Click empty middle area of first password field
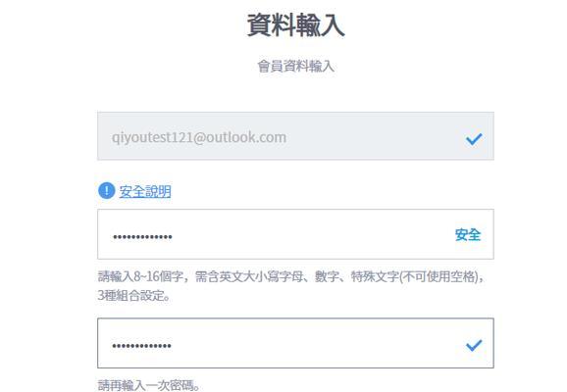Screen dimensions: 567x392 (311, 234)
